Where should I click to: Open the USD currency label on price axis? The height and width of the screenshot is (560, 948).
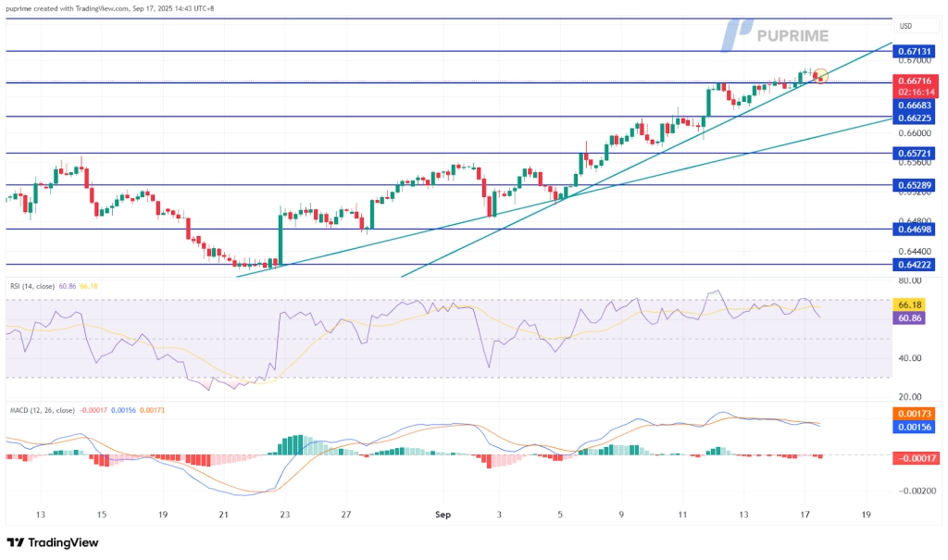pos(905,26)
